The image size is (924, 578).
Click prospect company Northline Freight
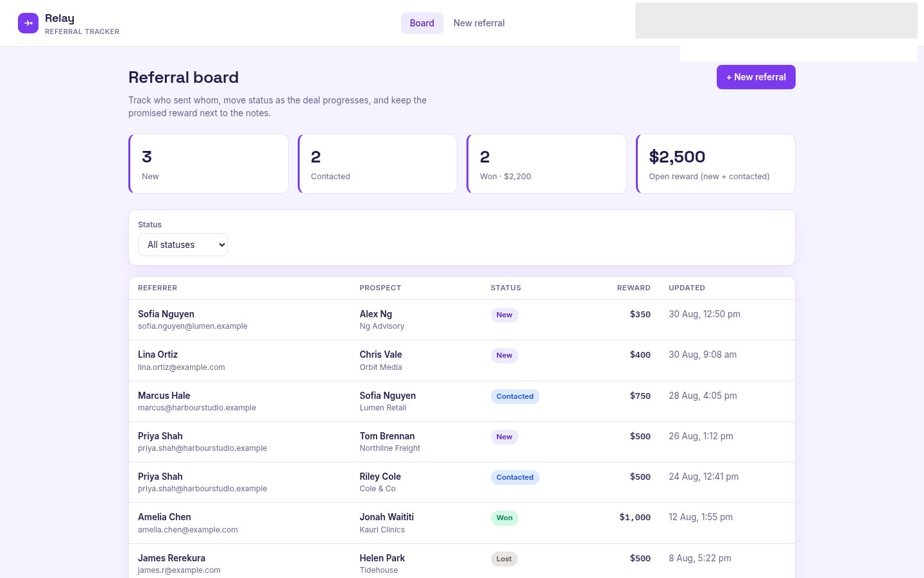[x=390, y=448]
